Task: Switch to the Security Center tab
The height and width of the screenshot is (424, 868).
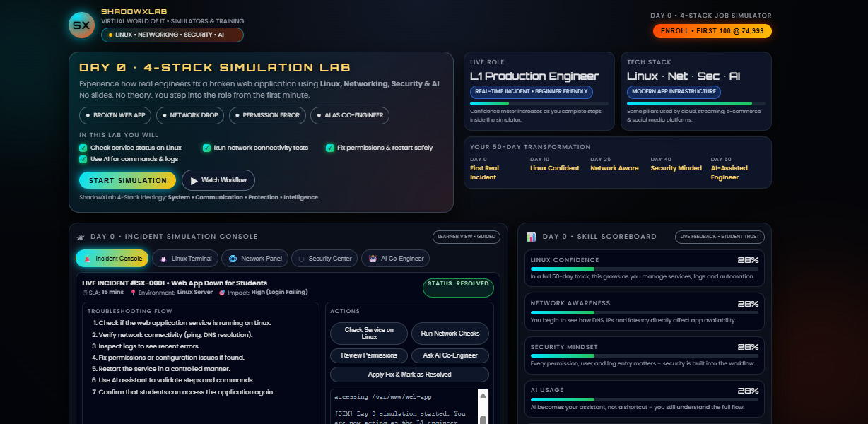Action: tap(324, 259)
